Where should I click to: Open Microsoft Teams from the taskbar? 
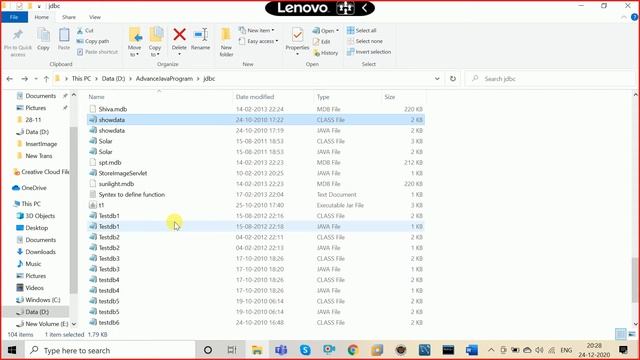(281, 350)
